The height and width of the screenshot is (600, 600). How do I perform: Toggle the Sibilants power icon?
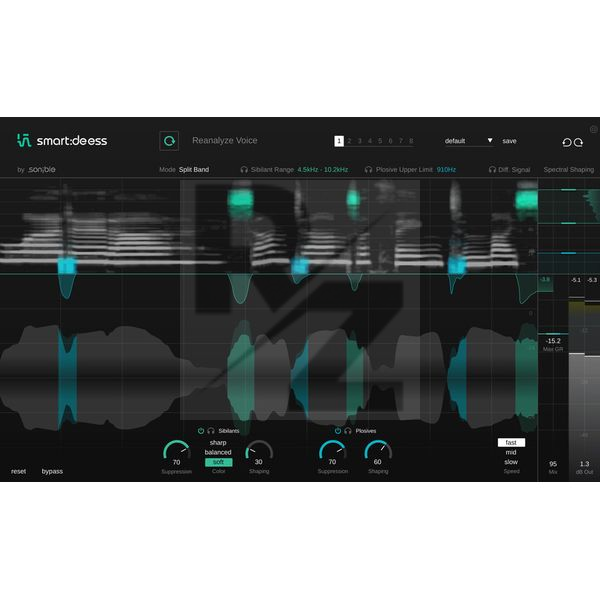(x=201, y=431)
